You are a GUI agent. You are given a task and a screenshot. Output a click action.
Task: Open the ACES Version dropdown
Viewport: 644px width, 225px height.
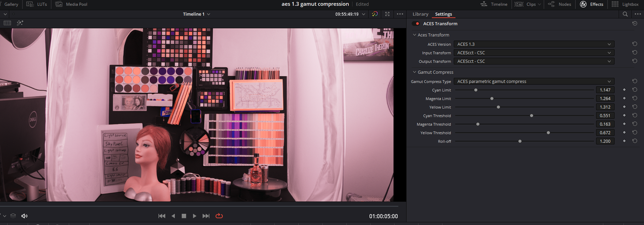pyautogui.click(x=534, y=44)
